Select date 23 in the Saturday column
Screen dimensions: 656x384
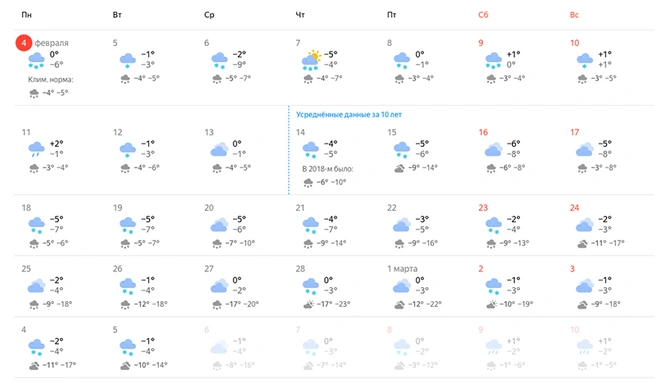[x=483, y=207]
